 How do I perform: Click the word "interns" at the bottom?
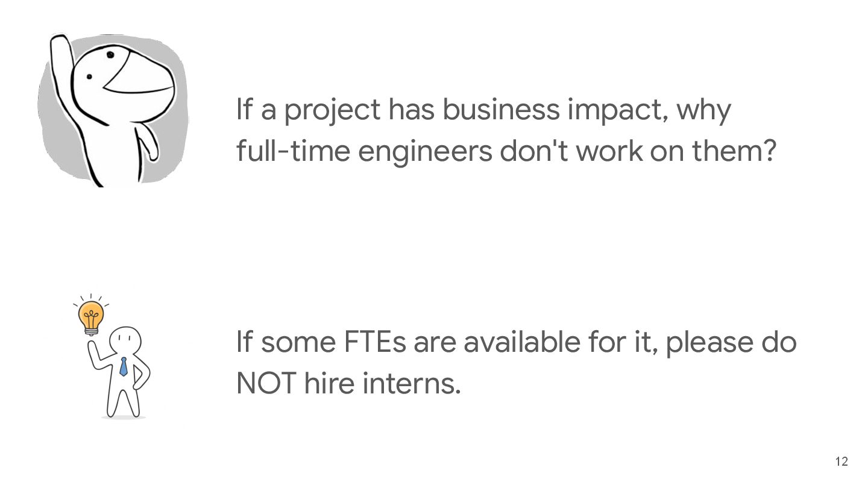tap(412, 384)
